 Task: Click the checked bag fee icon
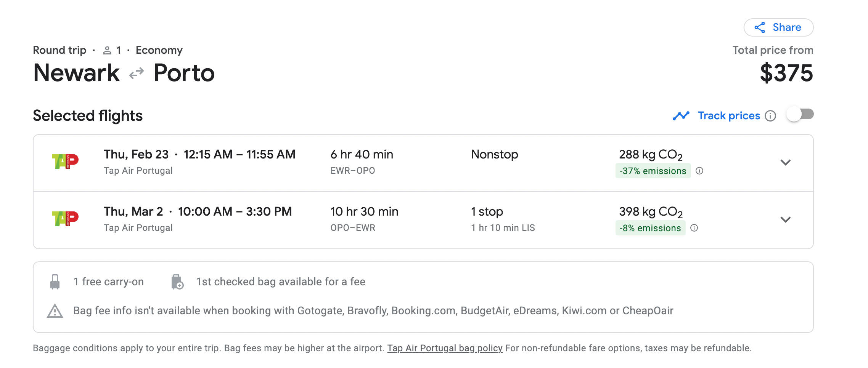coord(177,282)
